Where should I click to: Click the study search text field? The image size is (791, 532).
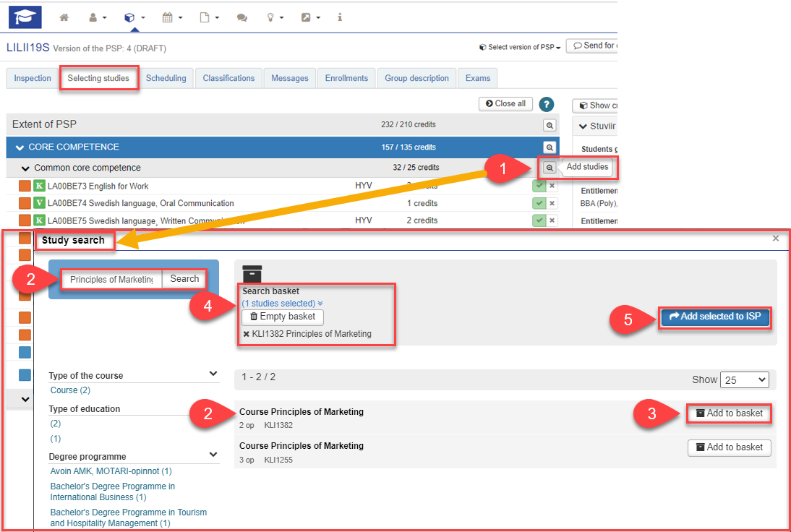[x=111, y=279]
